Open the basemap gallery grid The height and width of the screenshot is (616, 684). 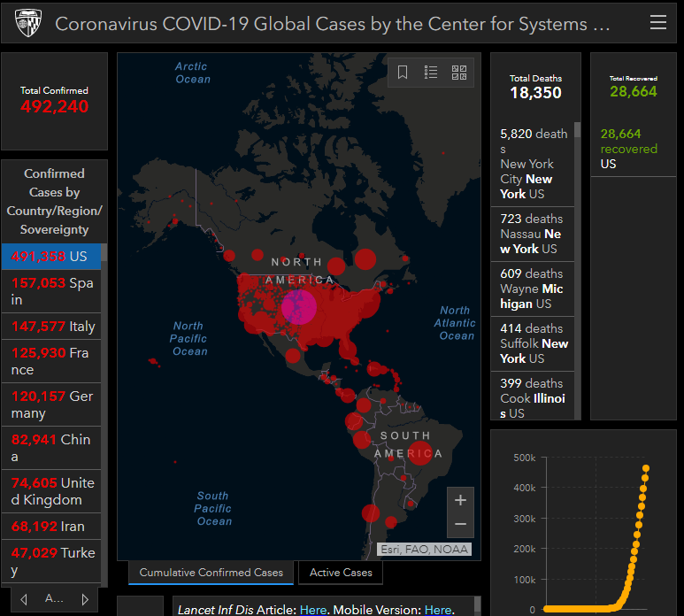(x=459, y=72)
